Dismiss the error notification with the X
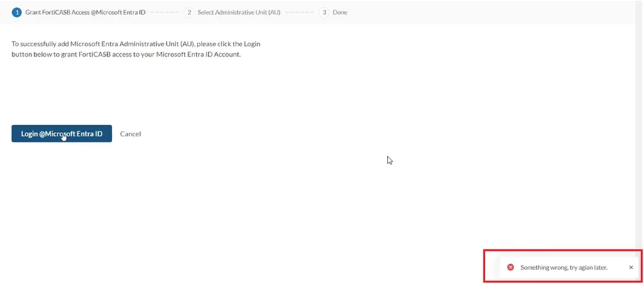 (631, 267)
